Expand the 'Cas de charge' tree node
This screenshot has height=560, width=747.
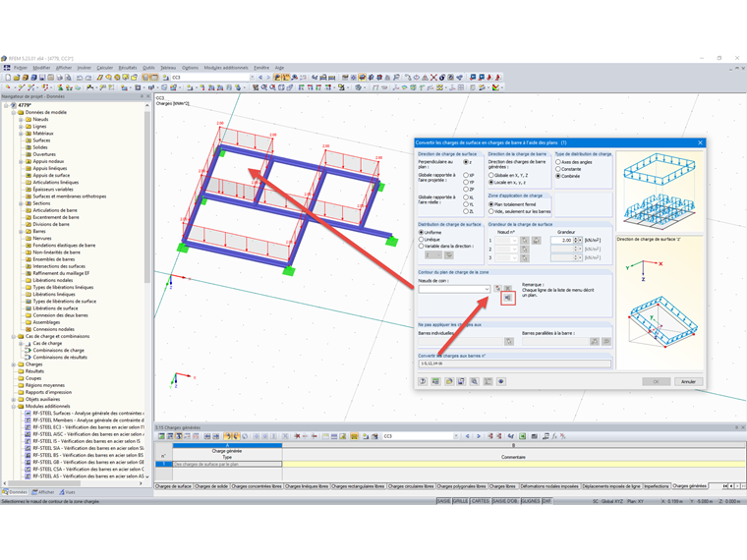pyautogui.click(x=21, y=343)
